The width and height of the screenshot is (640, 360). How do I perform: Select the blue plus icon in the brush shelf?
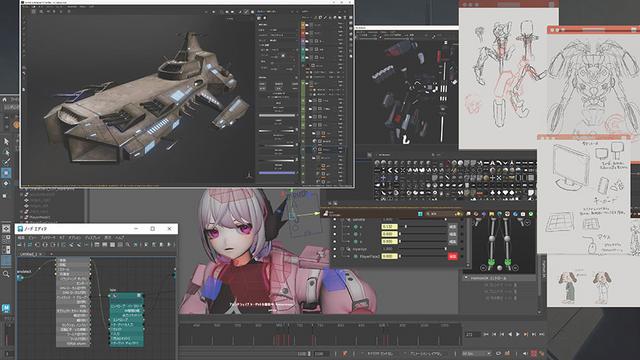point(383,178)
